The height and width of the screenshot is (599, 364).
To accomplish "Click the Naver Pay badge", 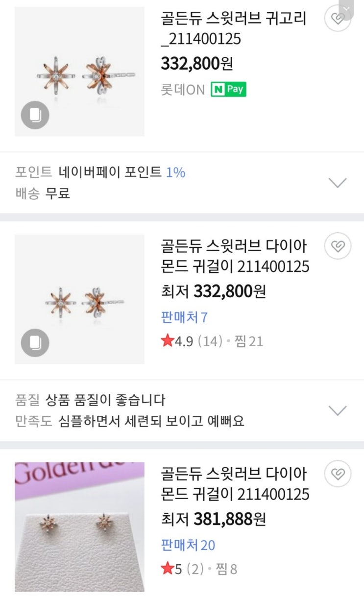I will (x=228, y=90).
